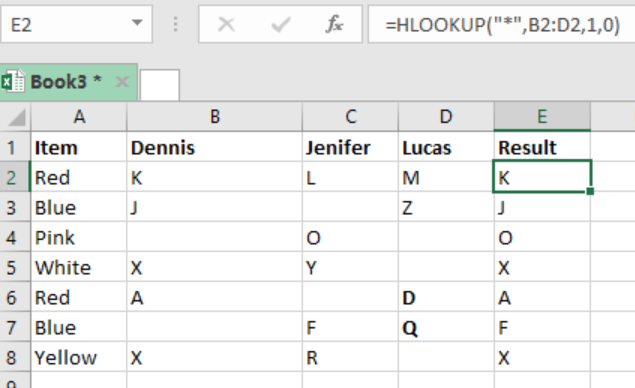Image resolution: width=635 pixels, height=388 pixels.
Task: Select cell C7 containing F
Action: click(x=350, y=327)
